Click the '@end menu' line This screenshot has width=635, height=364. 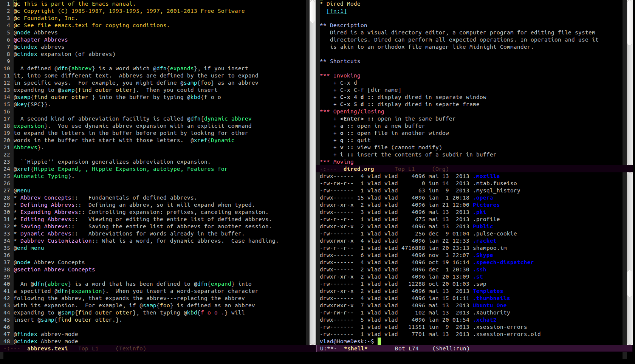tap(29, 248)
